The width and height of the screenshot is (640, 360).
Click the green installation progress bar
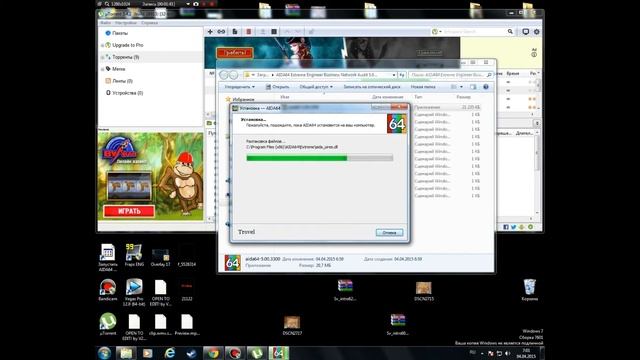(x=320, y=158)
